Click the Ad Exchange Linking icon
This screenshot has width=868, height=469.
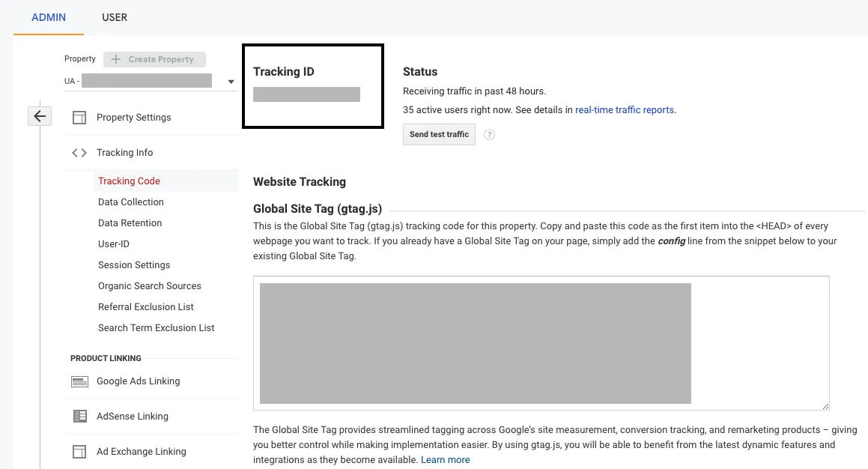79,452
